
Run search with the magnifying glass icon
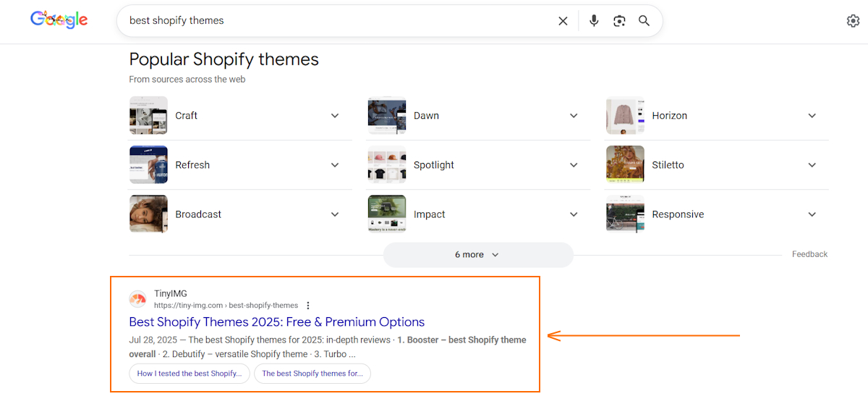[644, 21]
